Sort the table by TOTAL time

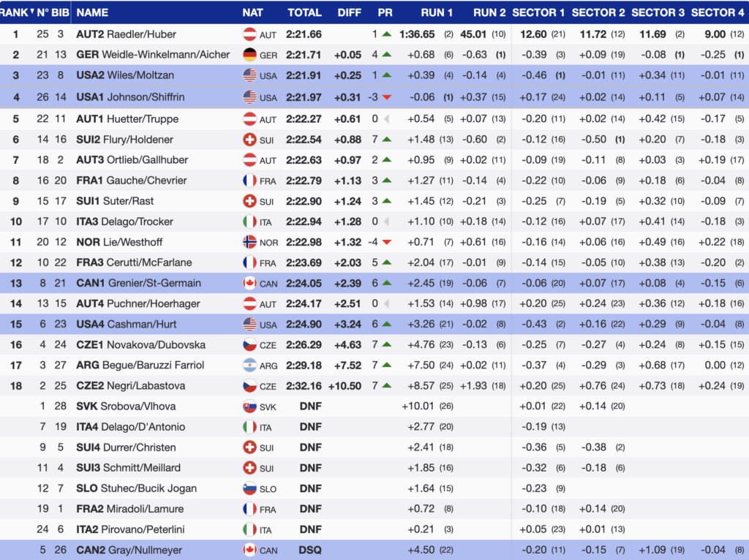tap(304, 12)
